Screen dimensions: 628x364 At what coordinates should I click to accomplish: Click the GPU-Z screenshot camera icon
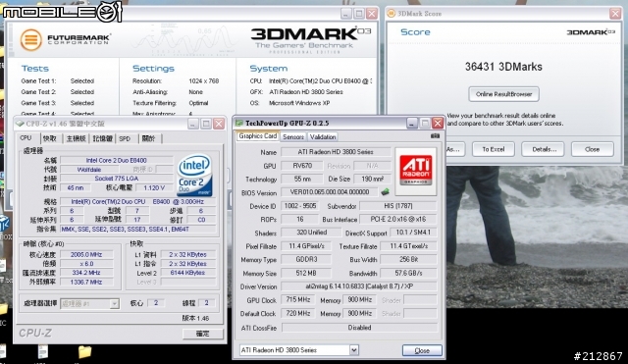coord(435,136)
